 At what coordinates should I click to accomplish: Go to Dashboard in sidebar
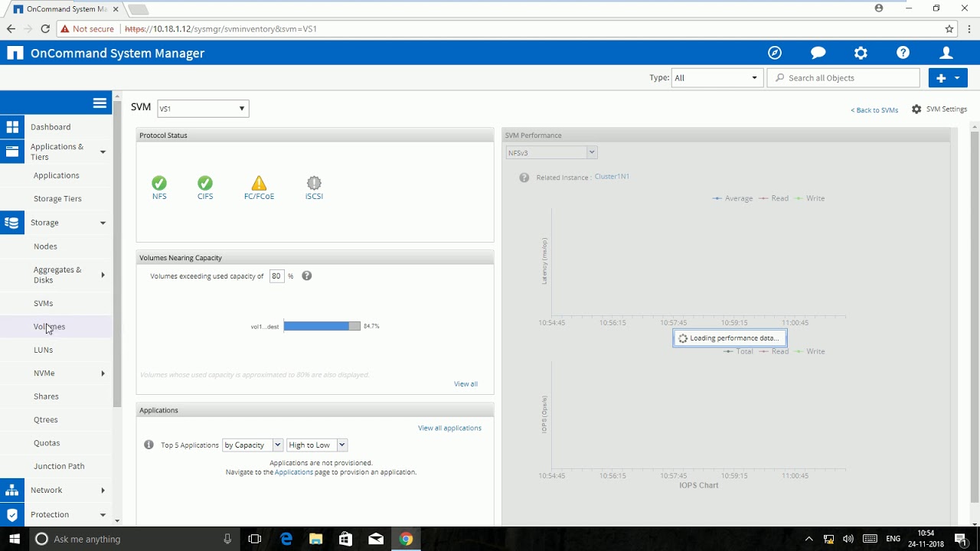pyautogui.click(x=51, y=127)
